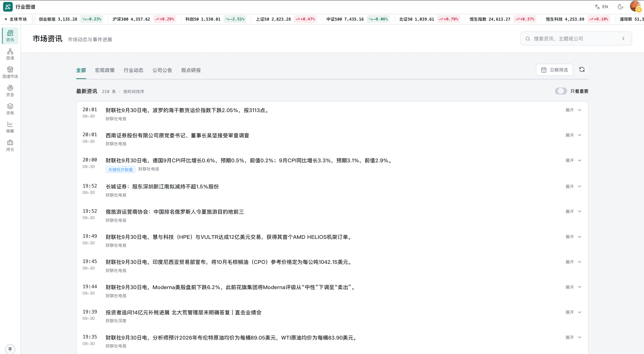Switch language with the EN icon

point(601,7)
